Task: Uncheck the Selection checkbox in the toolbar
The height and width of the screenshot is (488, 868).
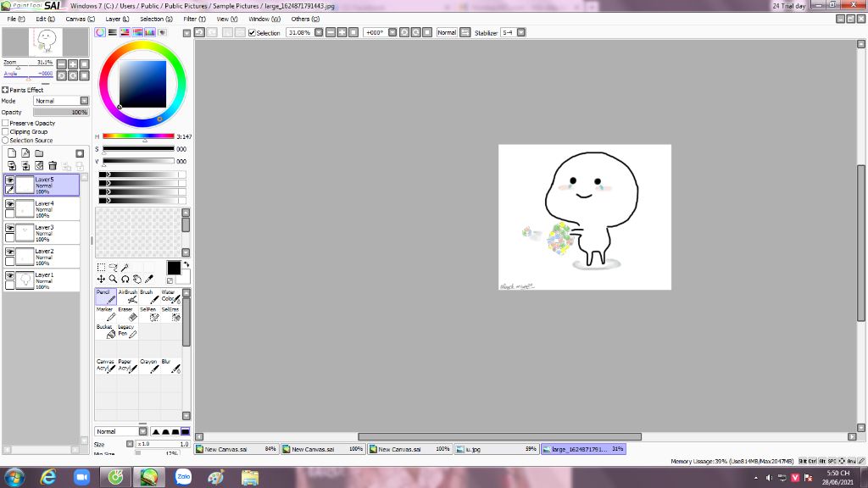Action: pyautogui.click(x=252, y=33)
